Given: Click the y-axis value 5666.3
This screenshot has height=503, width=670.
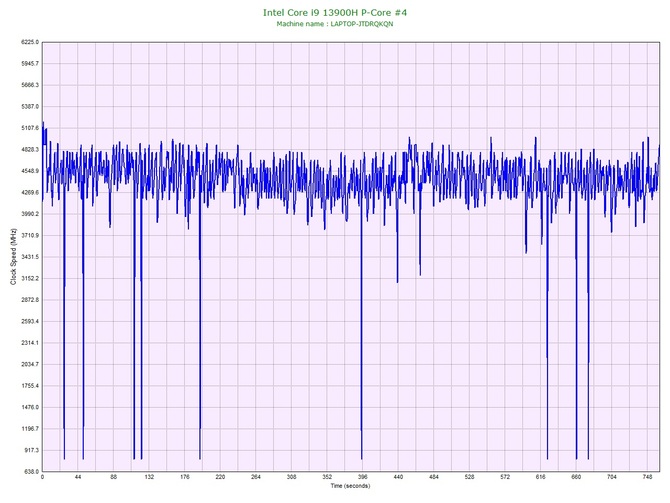Looking at the screenshot, I should (x=30, y=85).
